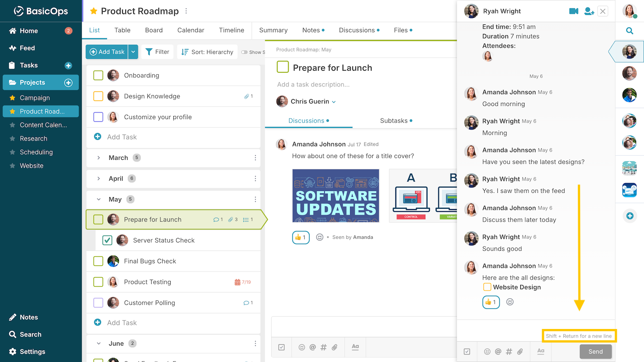Click the plus icon next to Tasks
This screenshot has height=362, width=644.
tap(68, 66)
